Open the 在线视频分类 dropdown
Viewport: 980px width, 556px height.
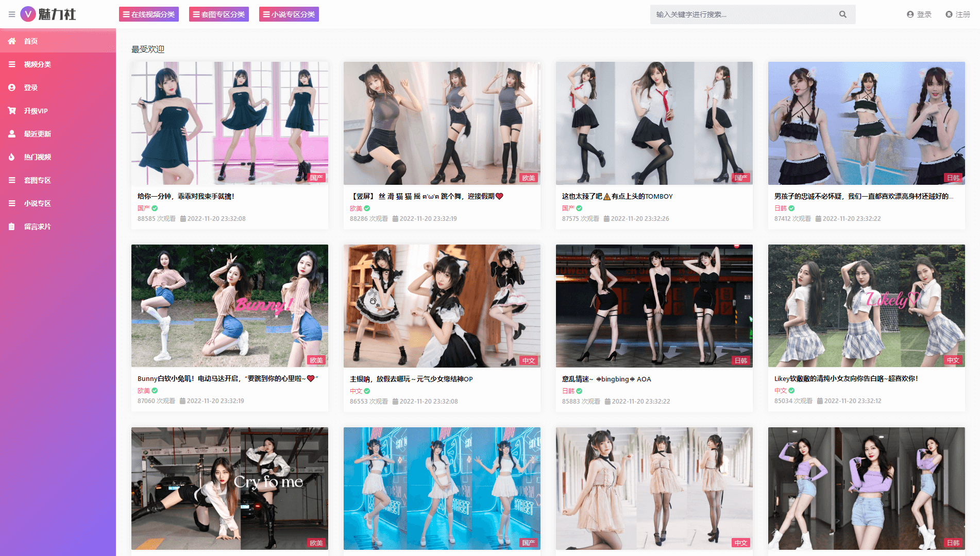click(x=148, y=14)
